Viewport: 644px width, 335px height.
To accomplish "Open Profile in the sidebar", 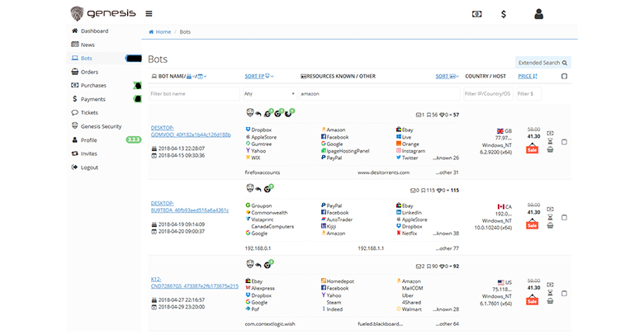I will (88, 140).
